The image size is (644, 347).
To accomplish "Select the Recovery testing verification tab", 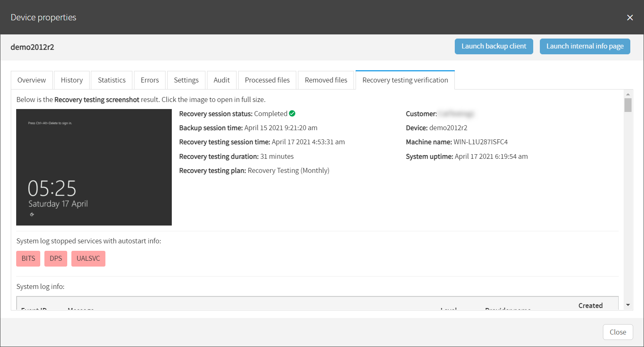I will click(405, 80).
